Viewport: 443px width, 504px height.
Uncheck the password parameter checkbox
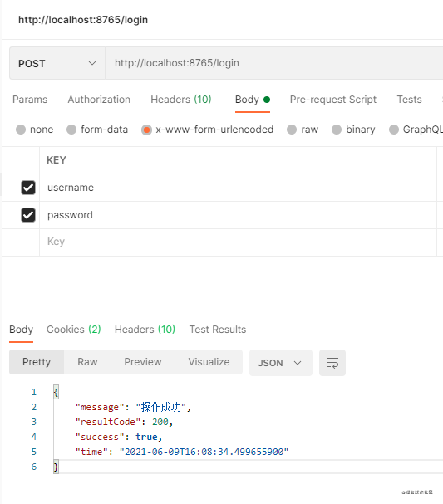click(28, 215)
